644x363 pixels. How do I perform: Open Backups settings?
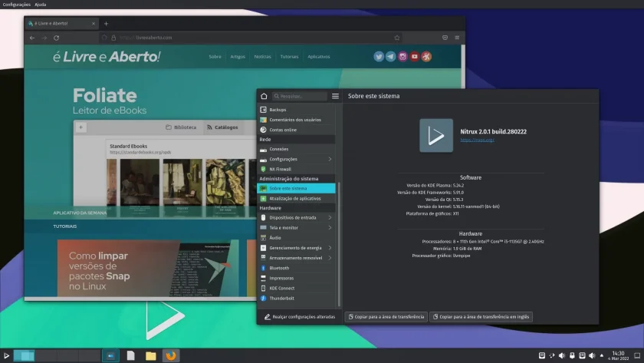296,110
